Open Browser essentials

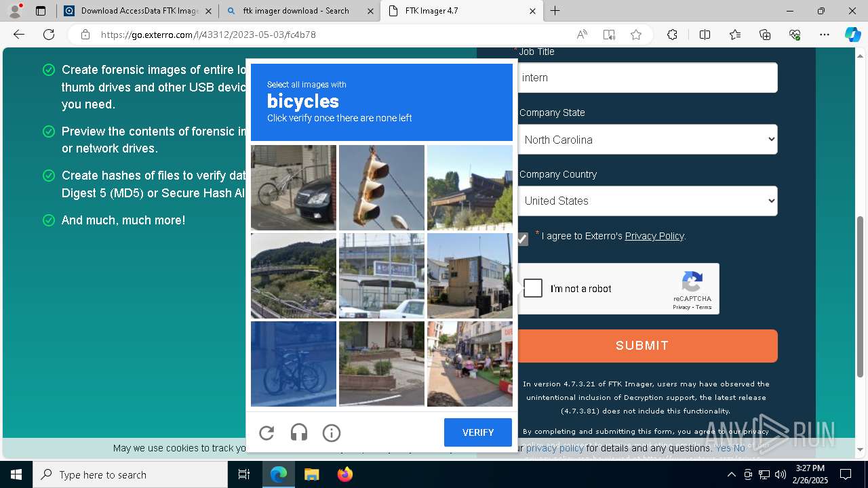pyautogui.click(x=795, y=35)
